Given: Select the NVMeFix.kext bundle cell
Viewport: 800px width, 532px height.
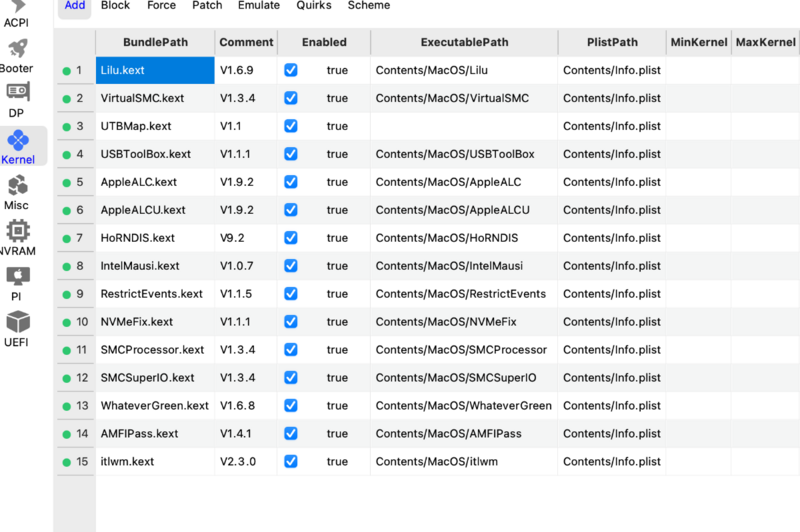Looking at the screenshot, I should (x=155, y=322).
